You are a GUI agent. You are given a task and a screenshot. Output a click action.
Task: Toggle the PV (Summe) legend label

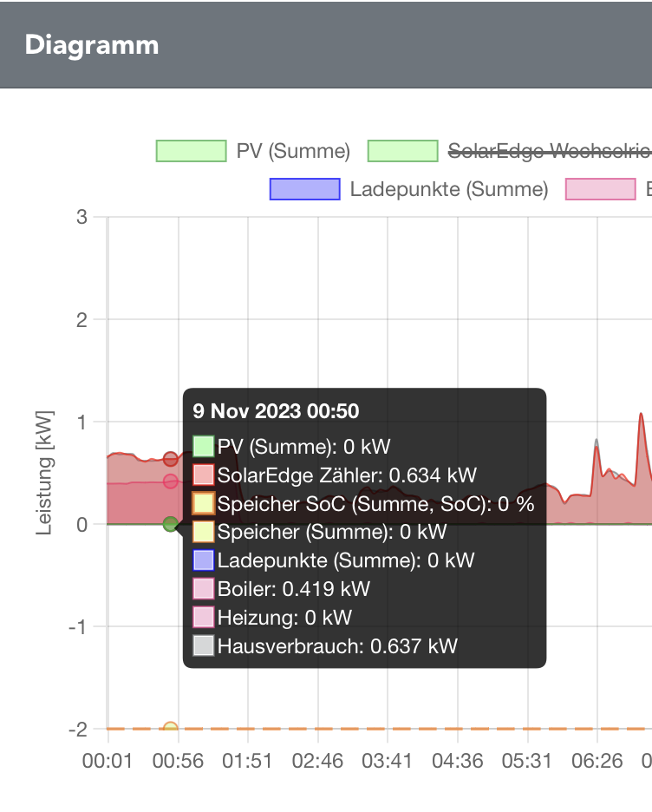[293, 151]
